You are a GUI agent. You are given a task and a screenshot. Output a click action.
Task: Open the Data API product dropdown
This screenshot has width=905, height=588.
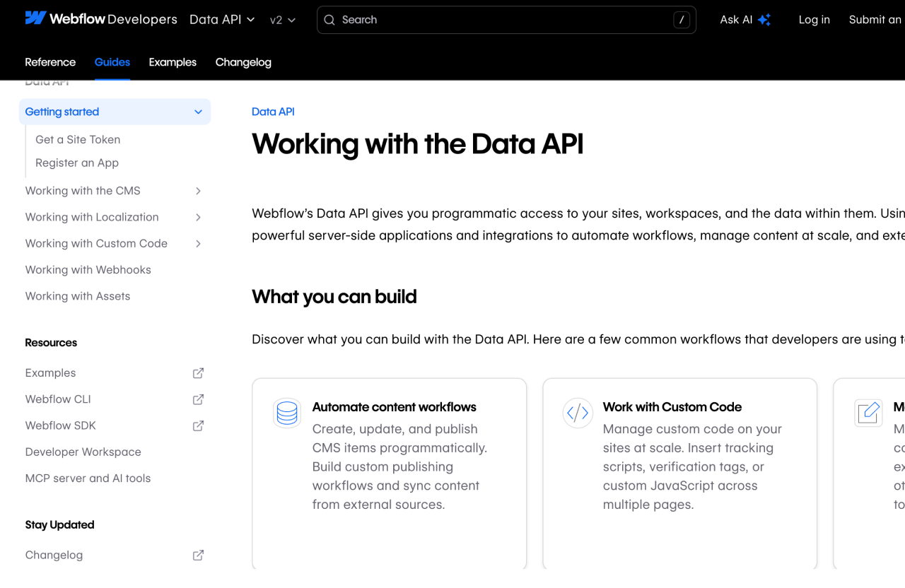222,20
